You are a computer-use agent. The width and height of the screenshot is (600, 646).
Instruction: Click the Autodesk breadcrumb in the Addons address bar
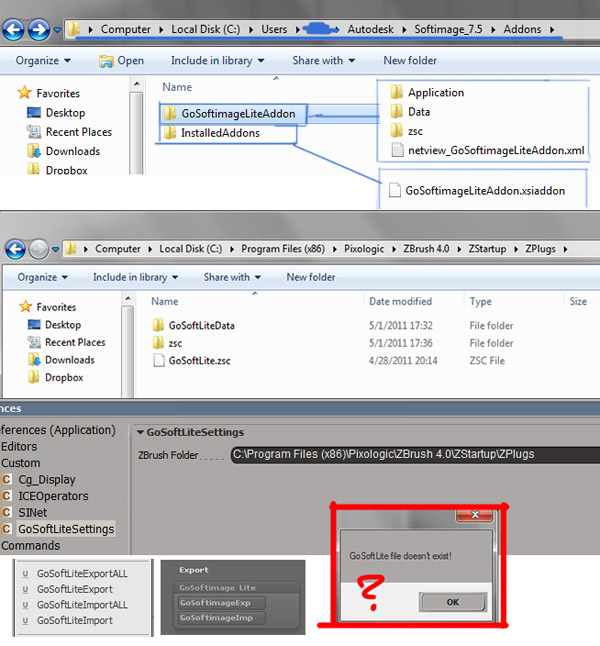(370, 30)
